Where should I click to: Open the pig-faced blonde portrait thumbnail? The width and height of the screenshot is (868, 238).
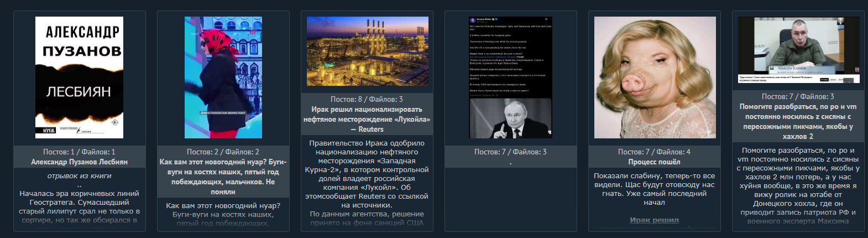[x=654, y=77]
